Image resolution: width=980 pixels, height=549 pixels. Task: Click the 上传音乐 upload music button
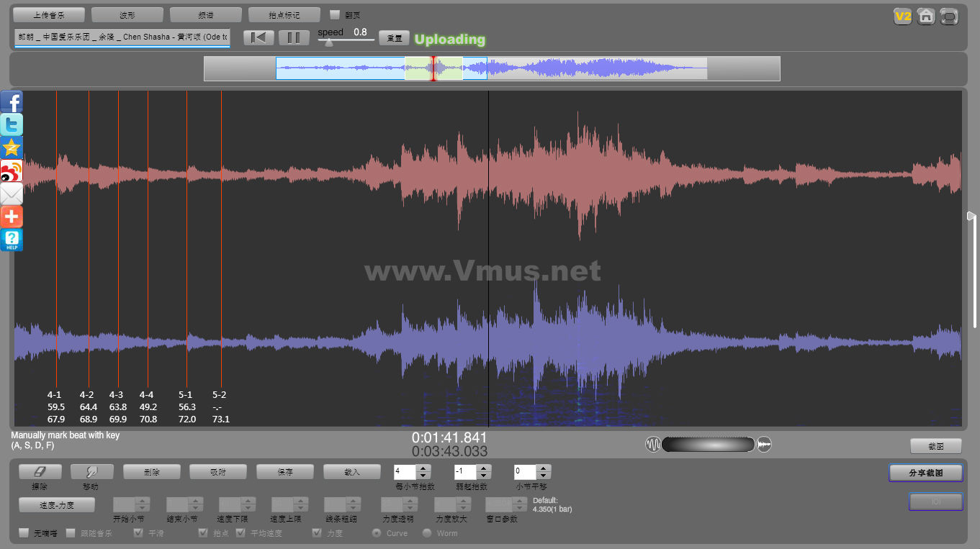pyautogui.click(x=49, y=15)
